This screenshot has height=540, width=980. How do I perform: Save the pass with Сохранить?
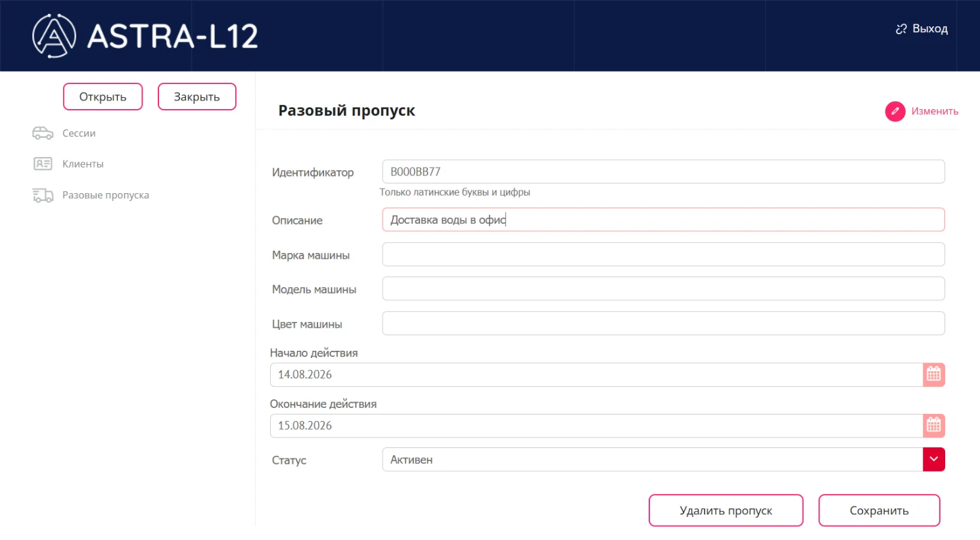pos(879,510)
